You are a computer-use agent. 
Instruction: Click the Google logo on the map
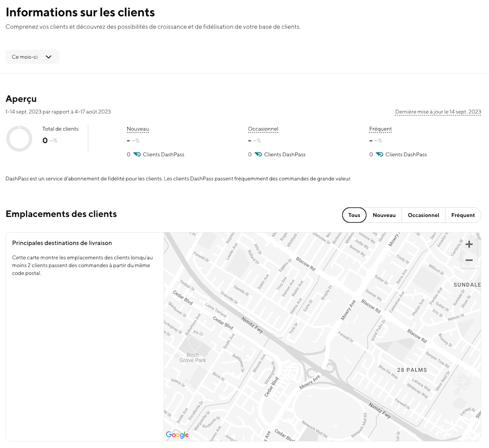pos(177,435)
